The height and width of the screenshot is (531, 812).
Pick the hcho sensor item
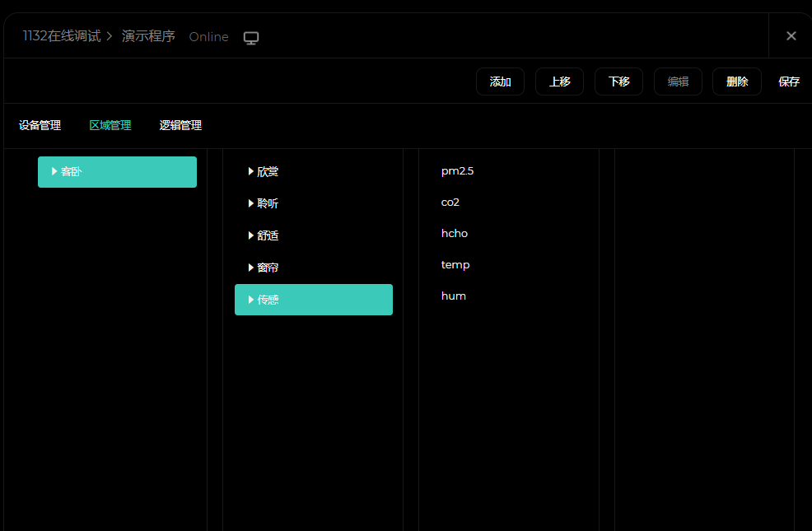(x=455, y=233)
